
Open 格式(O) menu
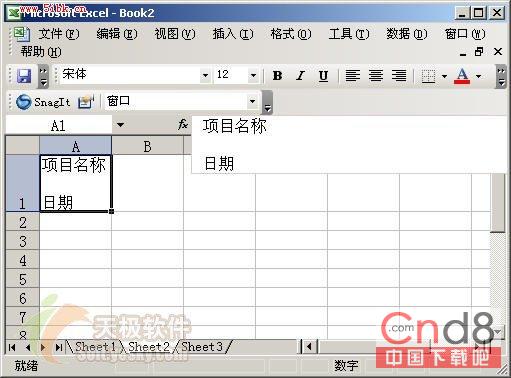point(291,34)
